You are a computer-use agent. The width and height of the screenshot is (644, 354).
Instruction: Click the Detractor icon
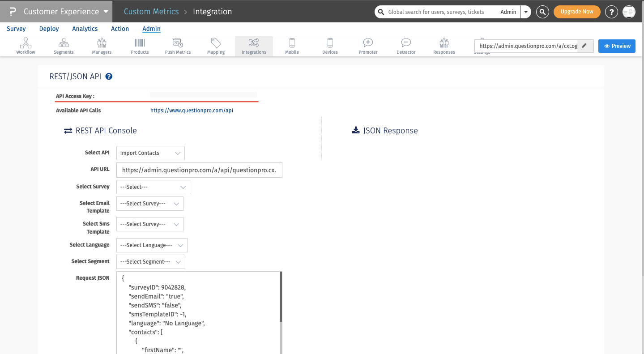pos(405,46)
